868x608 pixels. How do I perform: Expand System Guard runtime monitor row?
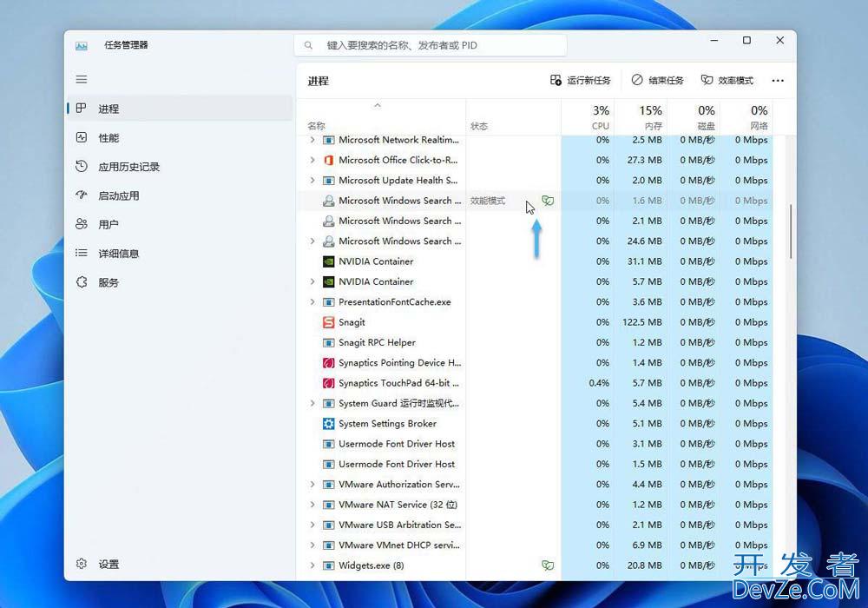click(x=312, y=403)
